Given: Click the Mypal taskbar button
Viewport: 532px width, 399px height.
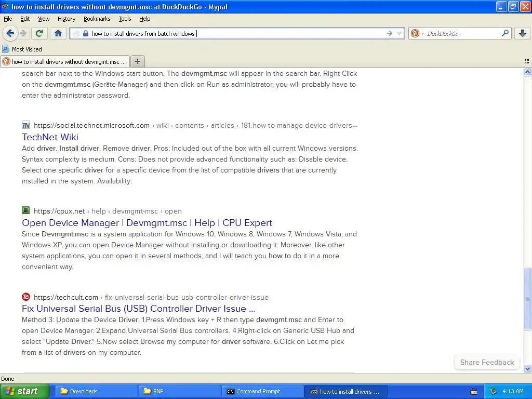Looking at the screenshot, I should coord(345,391).
